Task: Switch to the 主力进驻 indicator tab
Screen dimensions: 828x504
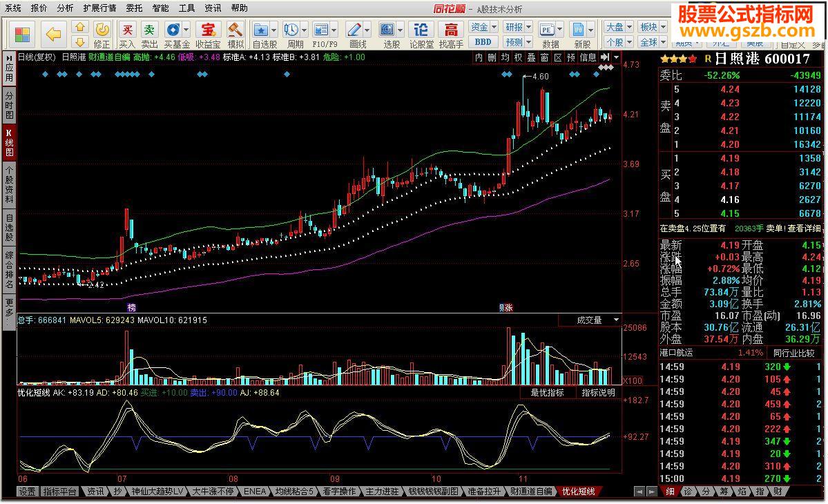Action: (383, 492)
